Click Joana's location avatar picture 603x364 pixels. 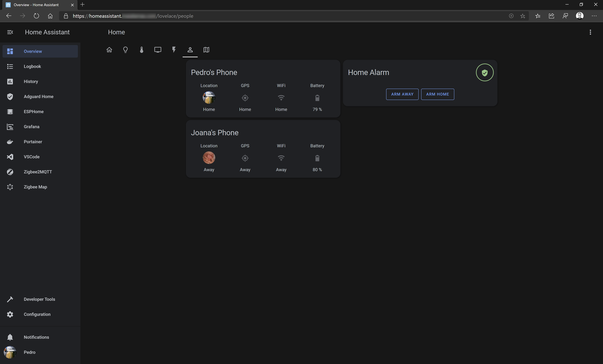pos(209,158)
